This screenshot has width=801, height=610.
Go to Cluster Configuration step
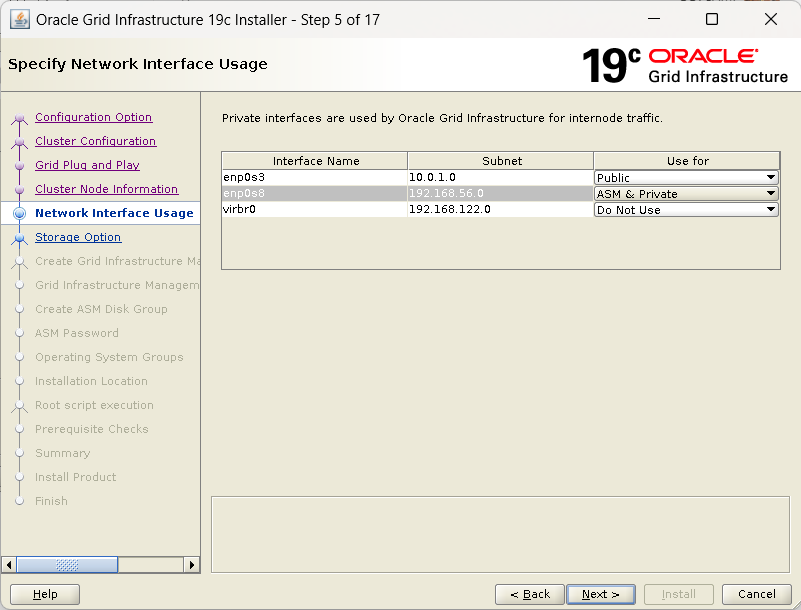tap(96, 141)
